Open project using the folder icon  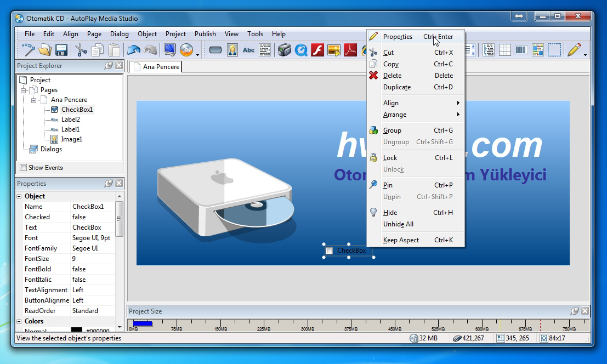pos(45,50)
